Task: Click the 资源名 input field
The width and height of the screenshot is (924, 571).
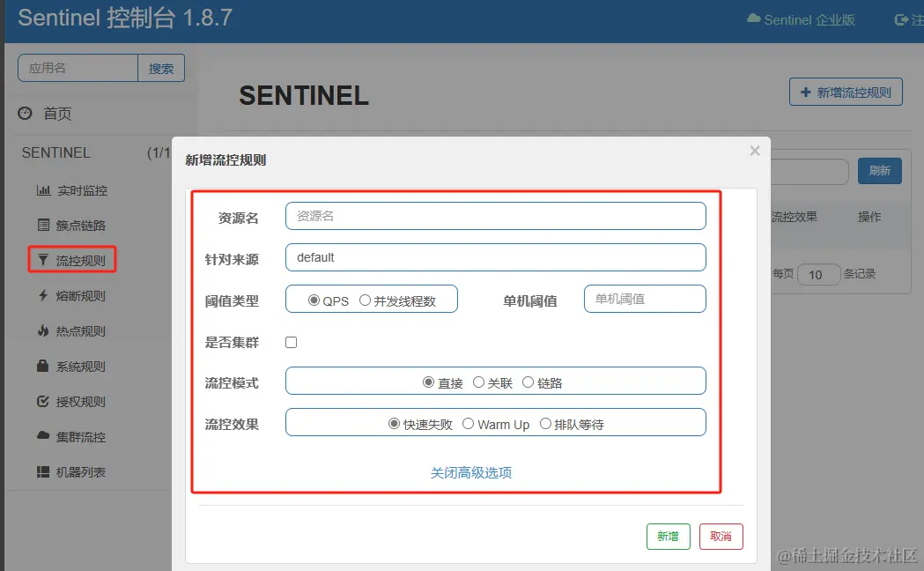Action: (x=495, y=216)
